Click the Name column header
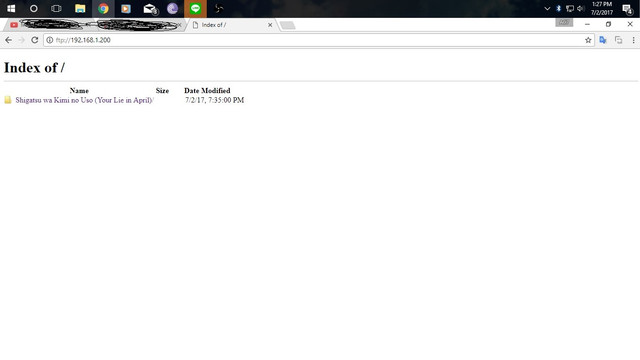Image resolution: width=640 pixels, height=360 pixels. click(x=79, y=91)
